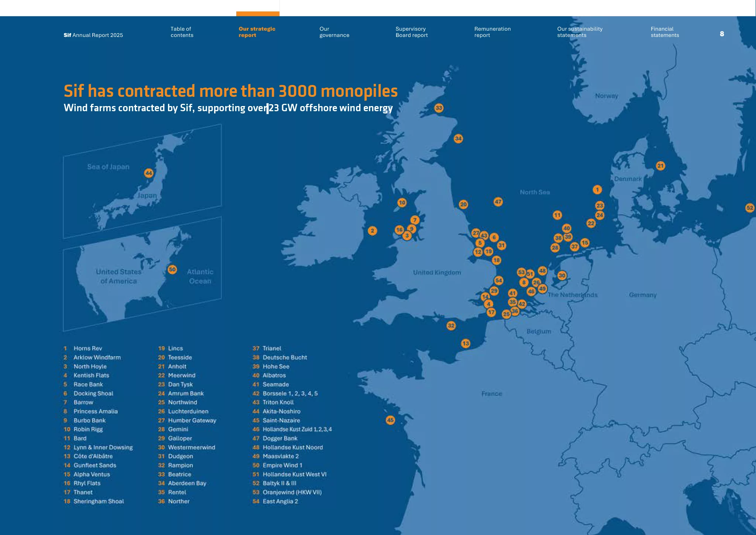The image size is (756, 535).
Task: Select marker 52 for Baltyk II & III
Action: [x=750, y=208]
